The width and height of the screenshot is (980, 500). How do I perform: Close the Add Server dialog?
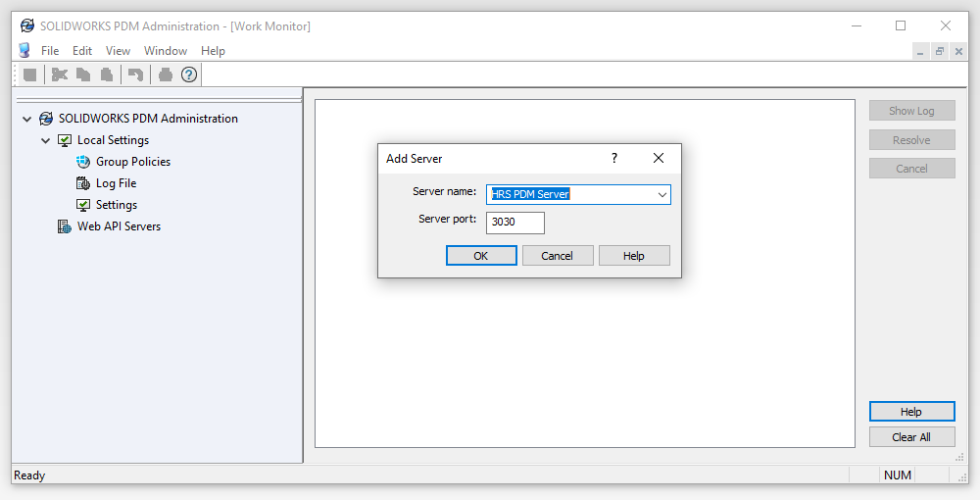click(659, 158)
